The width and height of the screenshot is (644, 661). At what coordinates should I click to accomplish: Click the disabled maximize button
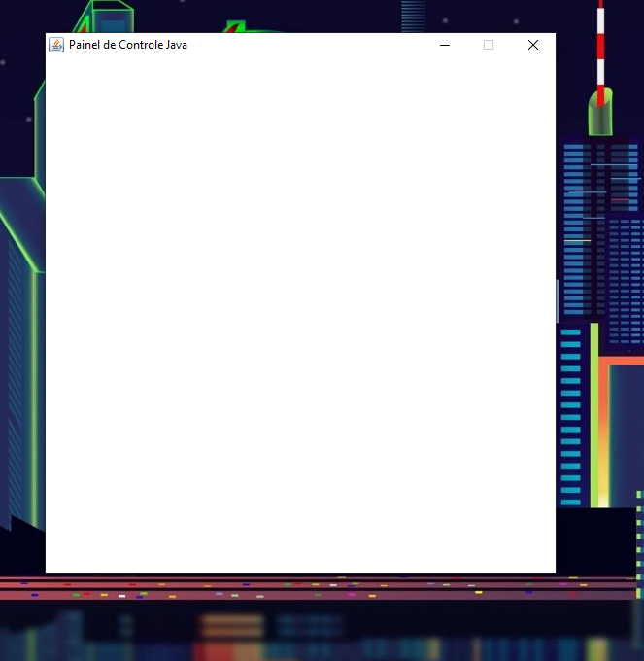coord(489,45)
